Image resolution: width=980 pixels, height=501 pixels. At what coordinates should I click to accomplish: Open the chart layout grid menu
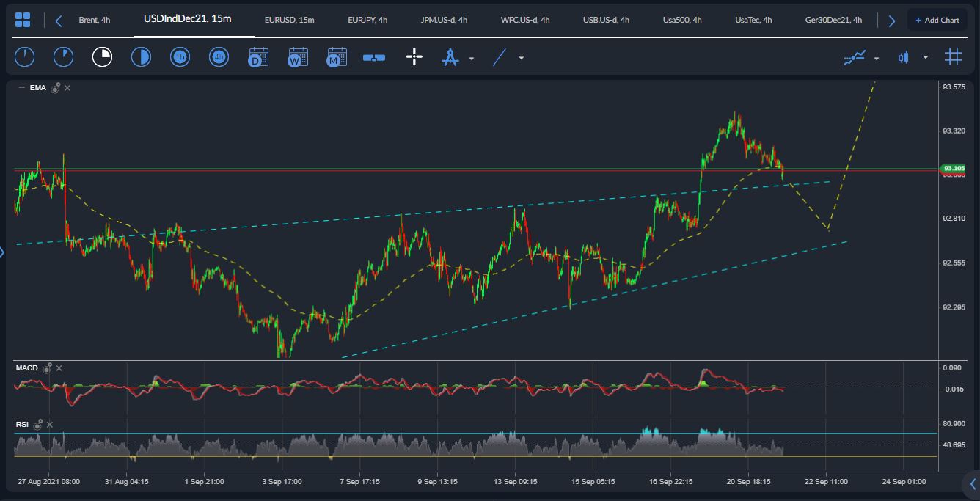23,20
